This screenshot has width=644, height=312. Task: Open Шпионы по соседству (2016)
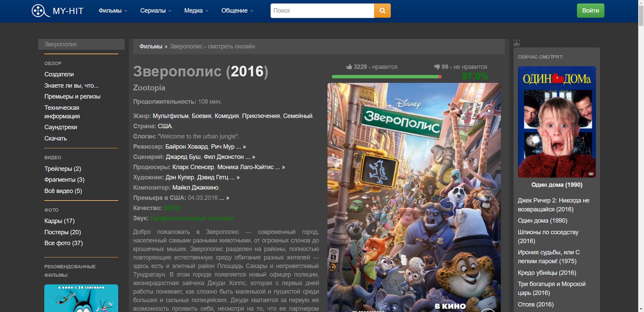[x=548, y=237]
